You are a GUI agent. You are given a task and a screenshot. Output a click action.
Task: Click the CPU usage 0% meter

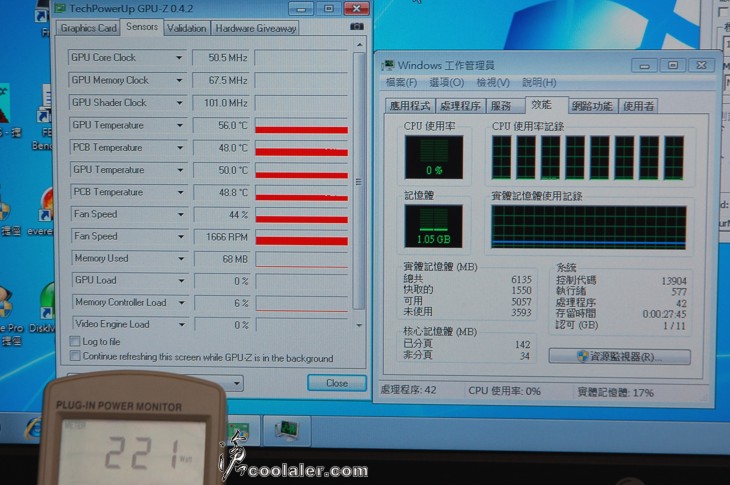click(x=433, y=157)
